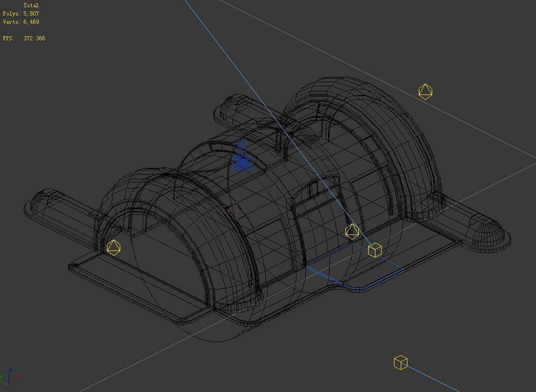Select the yellow light helper beside the left dome
The height and width of the screenshot is (392, 536).
[x=114, y=247]
